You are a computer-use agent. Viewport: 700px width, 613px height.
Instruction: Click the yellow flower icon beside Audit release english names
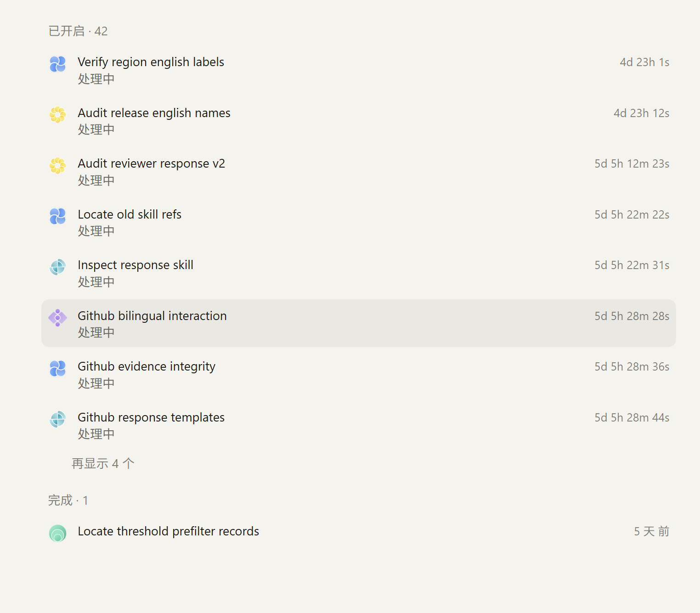[57, 115]
